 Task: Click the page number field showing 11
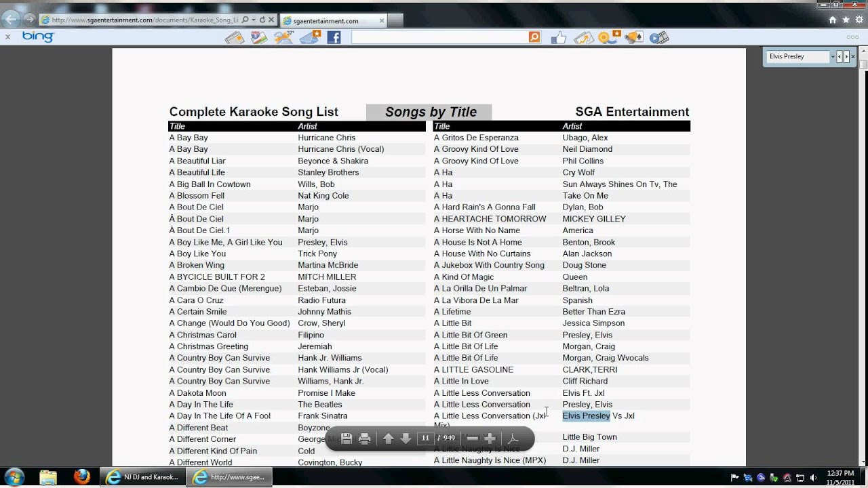click(425, 439)
